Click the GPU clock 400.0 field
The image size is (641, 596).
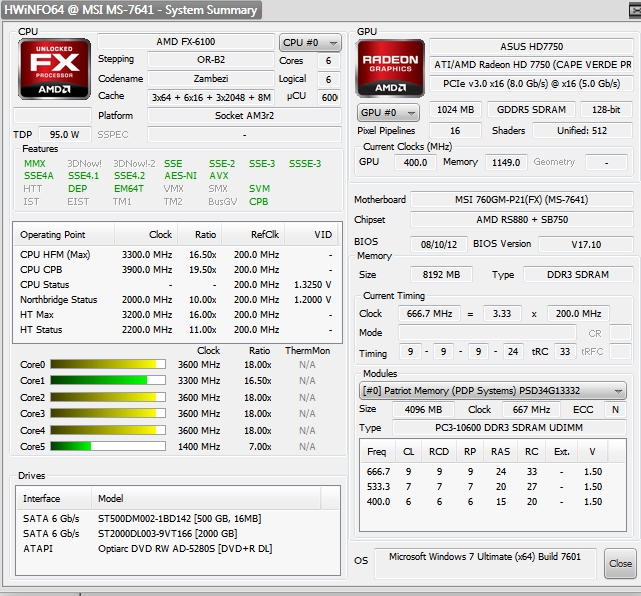[415, 162]
